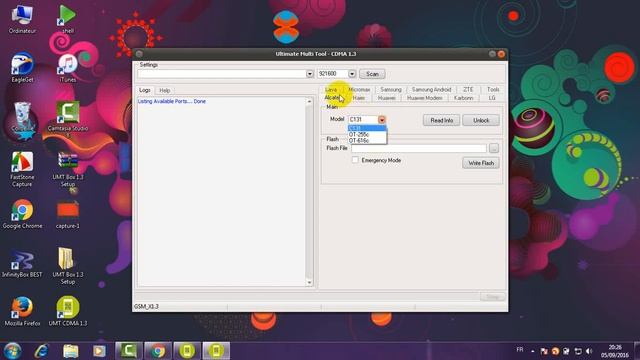Open the Windows Start menu
Screen dimensions: 640x360
(12, 351)
